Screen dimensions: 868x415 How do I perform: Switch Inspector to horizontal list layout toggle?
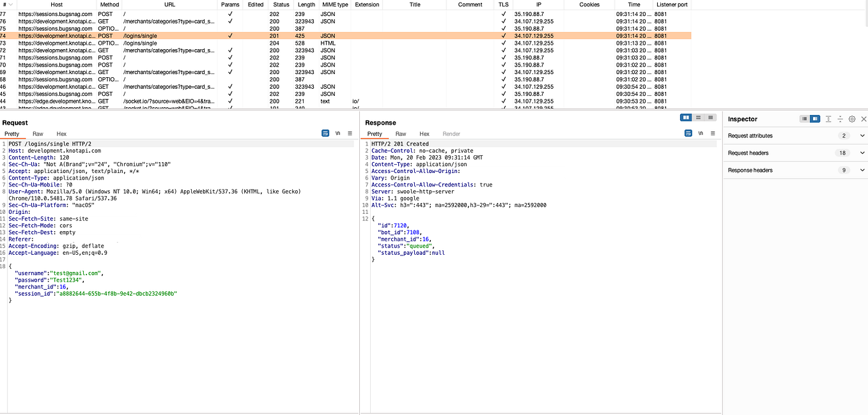pyautogui.click(x=804, y=119)
